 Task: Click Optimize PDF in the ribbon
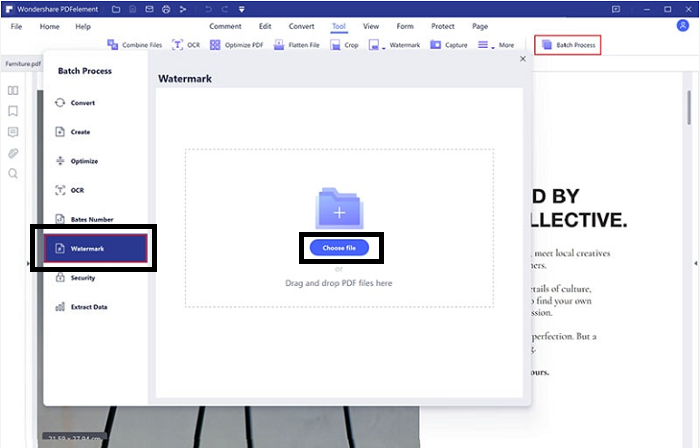[237, 45]
